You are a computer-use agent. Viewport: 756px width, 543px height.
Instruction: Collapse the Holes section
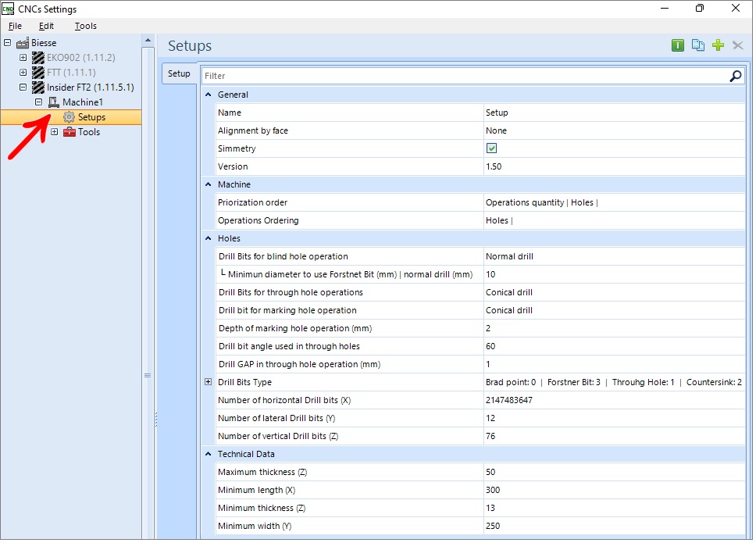209,239
